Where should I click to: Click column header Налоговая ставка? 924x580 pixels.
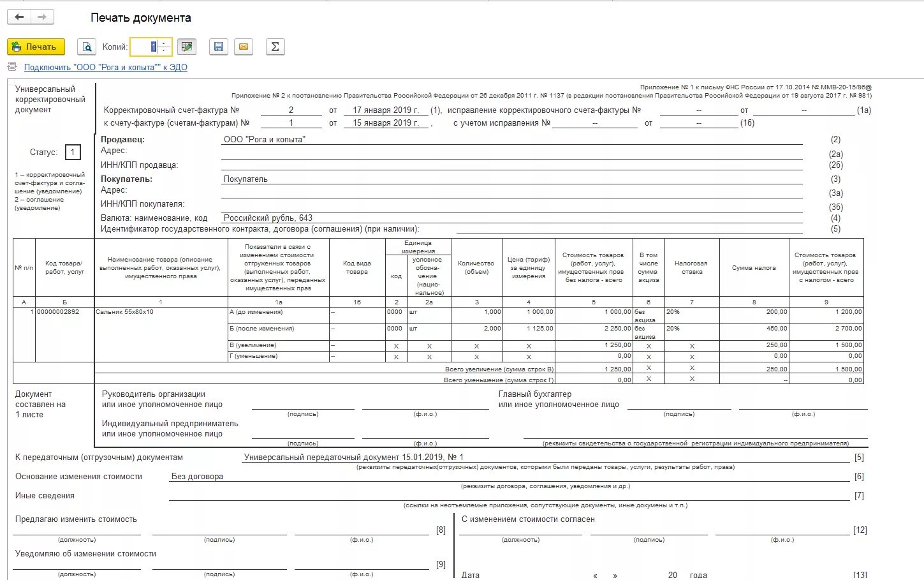tap(692, 267)
